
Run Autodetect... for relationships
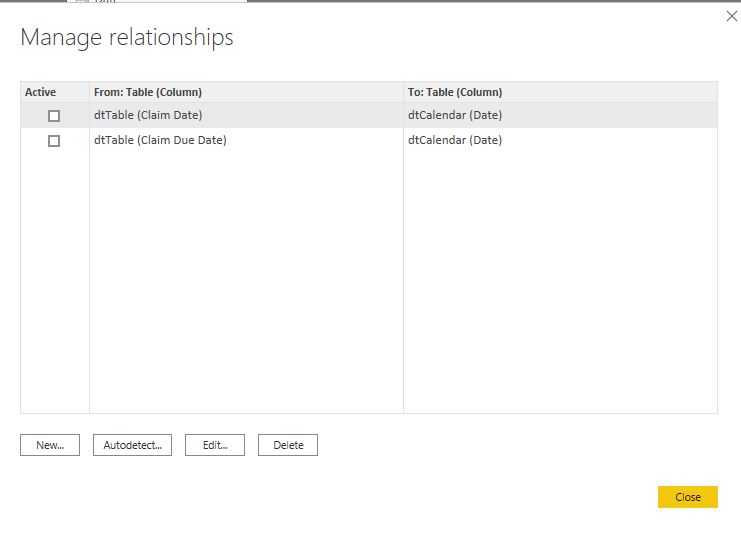(x=132, y=445)
